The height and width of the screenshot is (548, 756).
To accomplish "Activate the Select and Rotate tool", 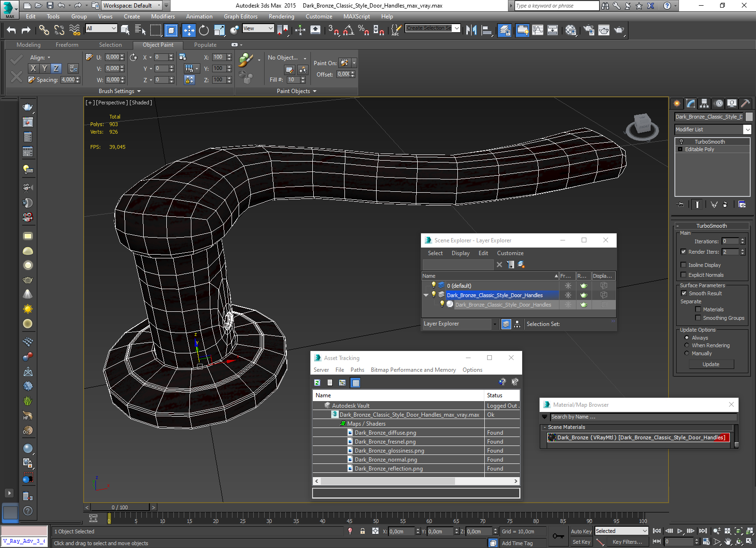I will (204, 31).
